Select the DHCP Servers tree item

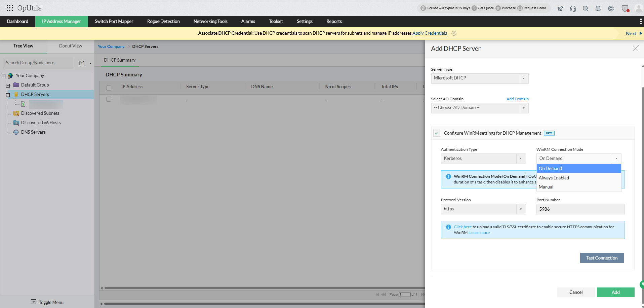click(35, 95)
